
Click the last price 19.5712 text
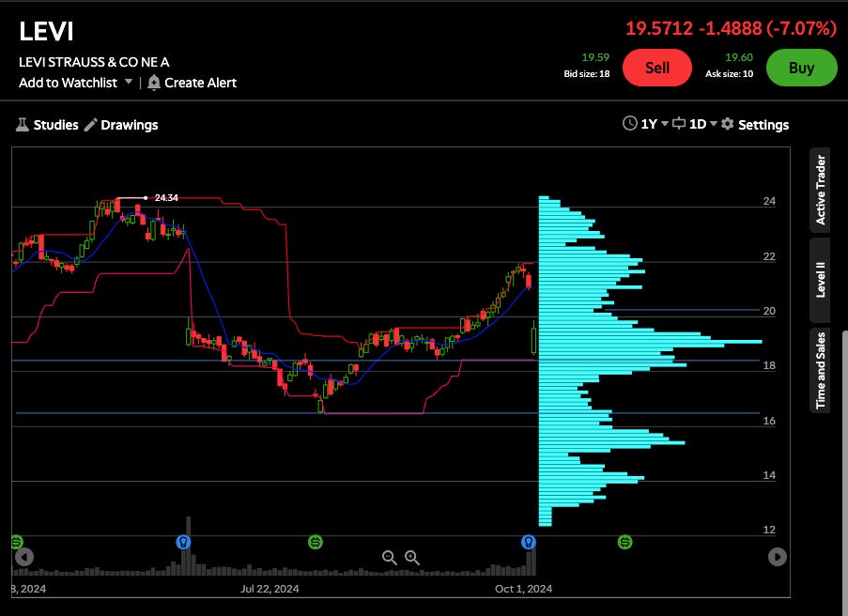[659, 28]
